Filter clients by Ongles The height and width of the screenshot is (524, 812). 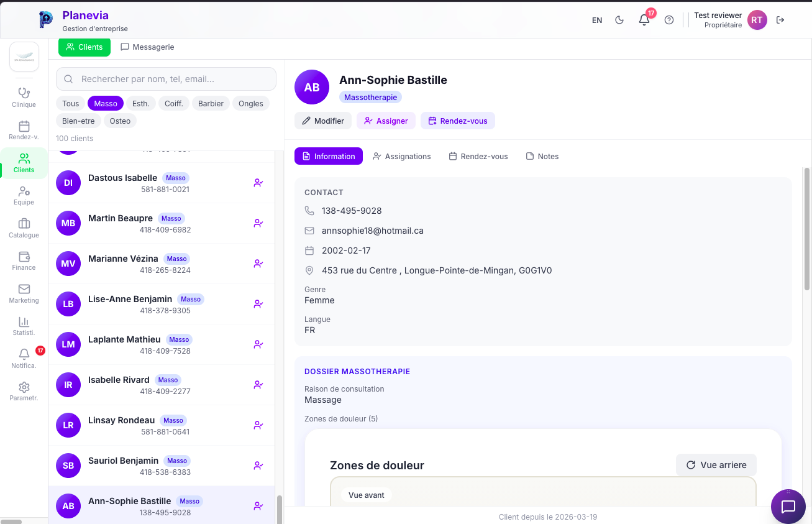(x=251, y=103)
